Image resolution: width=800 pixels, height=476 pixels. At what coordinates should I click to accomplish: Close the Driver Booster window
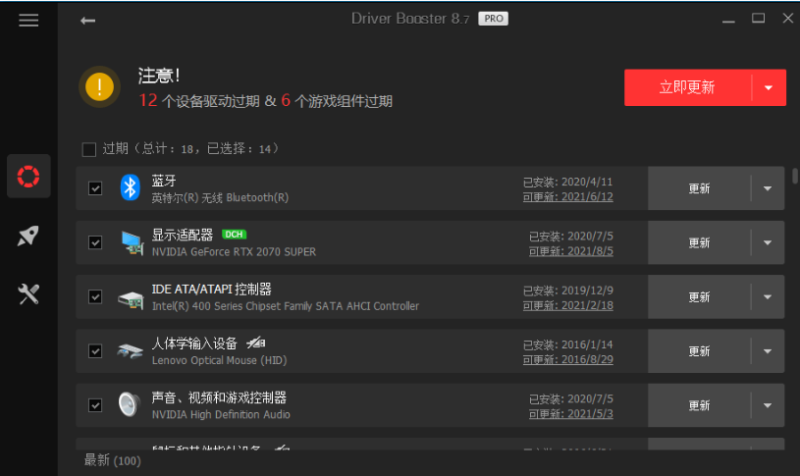788,18
